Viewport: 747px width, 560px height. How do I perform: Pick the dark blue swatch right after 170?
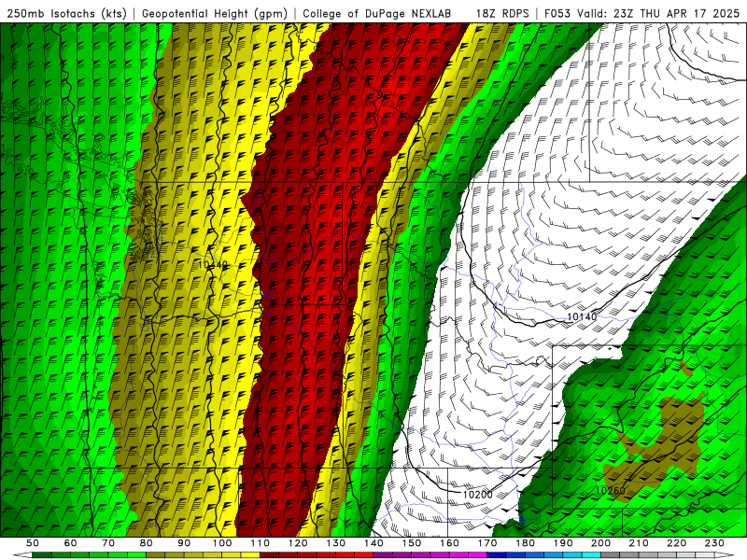[x=497, y=555]
